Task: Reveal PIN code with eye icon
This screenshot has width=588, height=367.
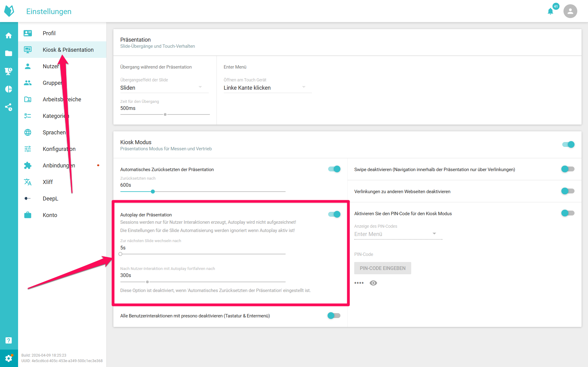Action: coord(373,283)
